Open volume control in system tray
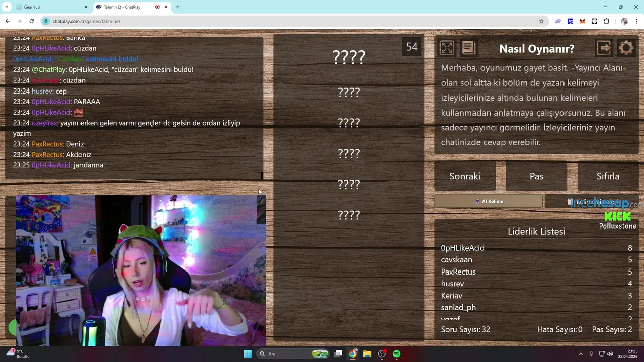The height and width of the screenshot is (362, 644). (x=610, y=354)
